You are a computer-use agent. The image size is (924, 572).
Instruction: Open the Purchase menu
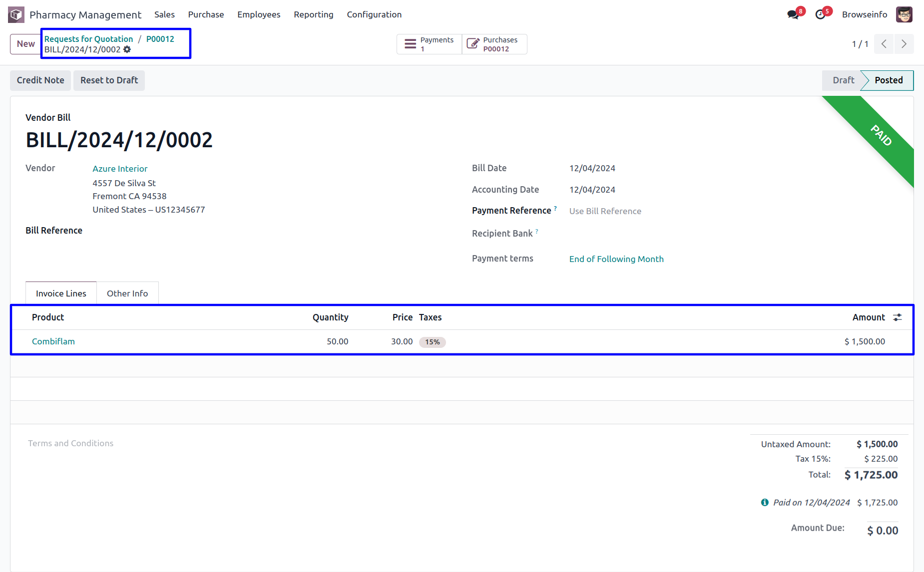[206, 14]
